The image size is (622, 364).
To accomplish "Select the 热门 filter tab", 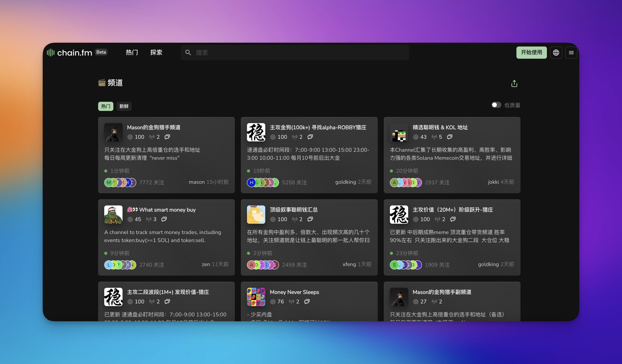I will pos(106,106).
